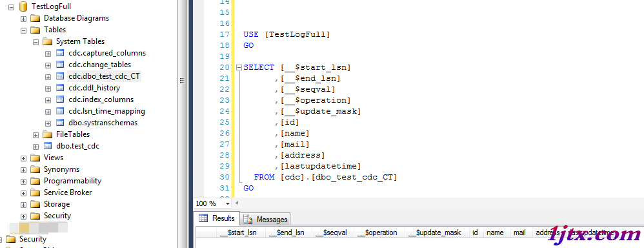
Task: Open the 100 % zoom dropdown
Action: coord(228,203)
